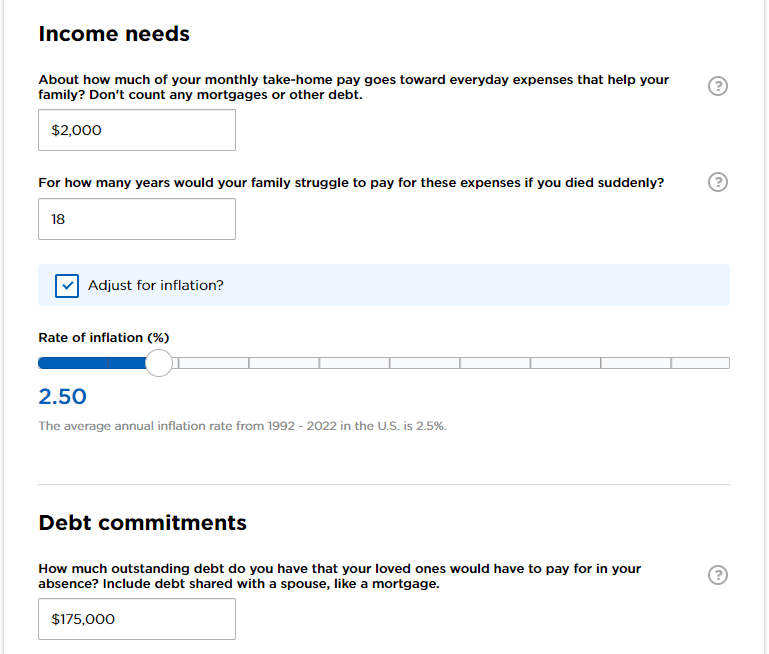This screenshot has height=654, width=769.
Task: Click the Income needs heading
Action: coord(114,34)
